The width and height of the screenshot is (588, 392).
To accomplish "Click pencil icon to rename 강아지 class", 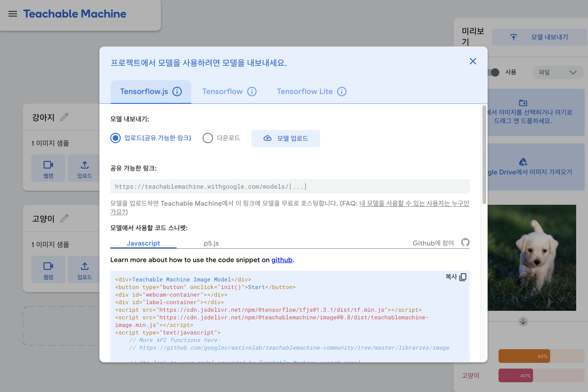I will 64,117.
